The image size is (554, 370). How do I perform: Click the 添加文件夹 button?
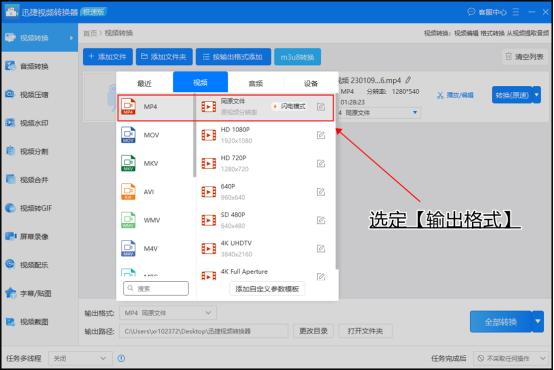click(164, 57)
